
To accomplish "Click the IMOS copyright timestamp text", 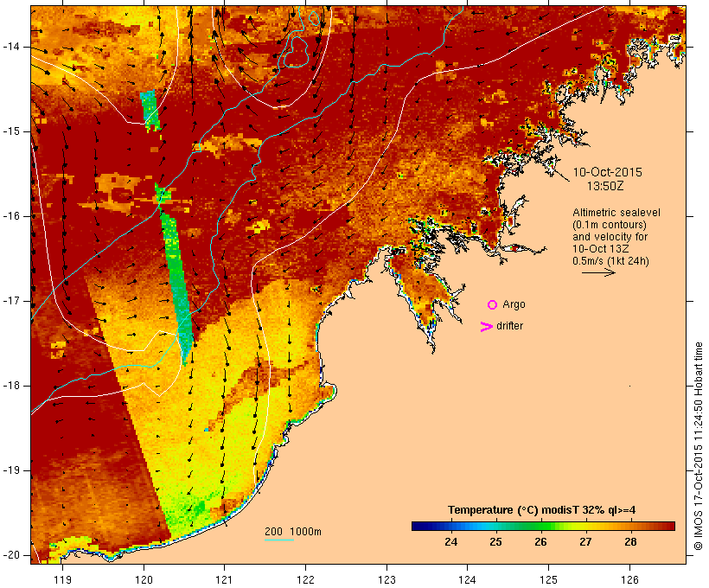I will click(698, 446).
